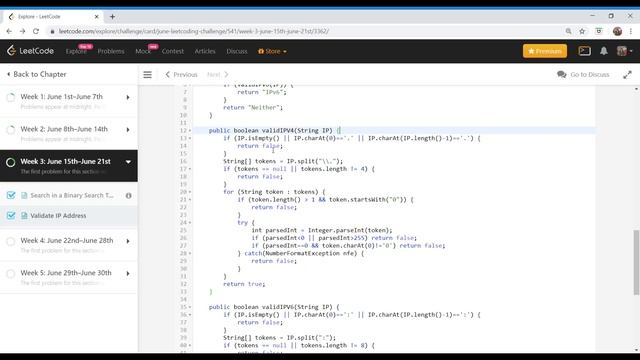The height and width of the screenshot is (360, 640).
Task: Go to Next item
Action: [218, 75]
